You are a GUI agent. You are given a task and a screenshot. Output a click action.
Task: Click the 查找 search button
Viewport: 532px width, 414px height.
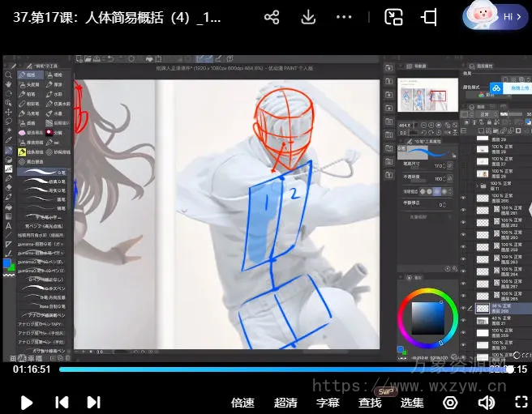click(x=370, y=403)
